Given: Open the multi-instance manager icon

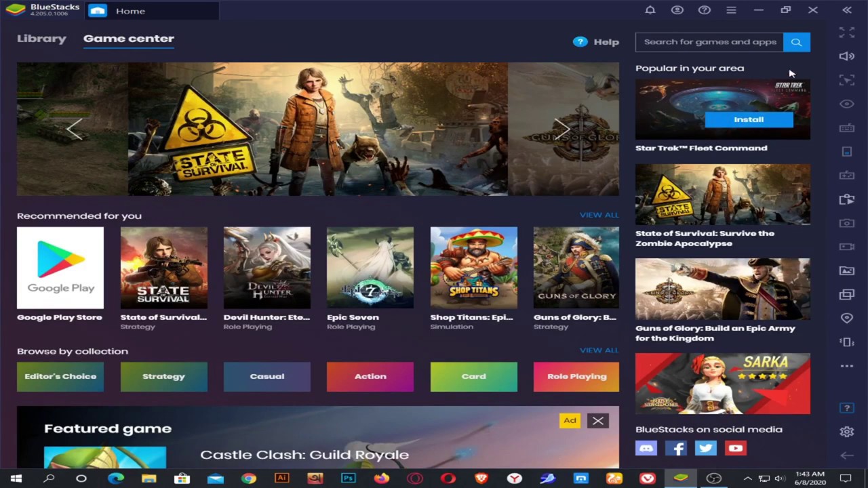Looking at the screenshot, I should 846,294.
